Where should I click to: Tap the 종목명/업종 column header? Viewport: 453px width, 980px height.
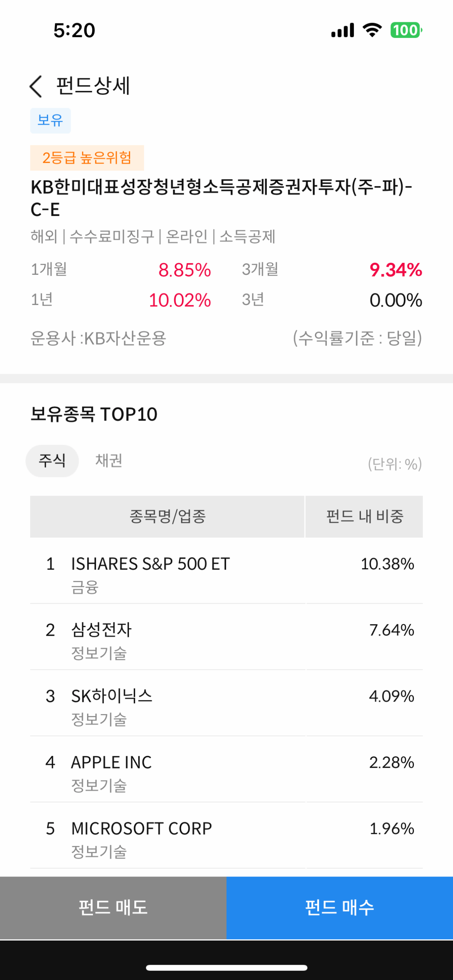click(167, 517)
